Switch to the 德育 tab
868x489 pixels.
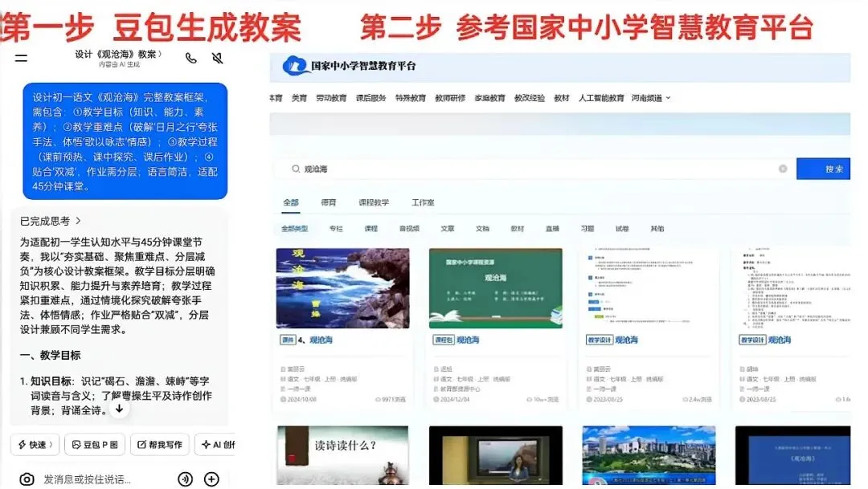pyautogui.click(x=328, y=202)
